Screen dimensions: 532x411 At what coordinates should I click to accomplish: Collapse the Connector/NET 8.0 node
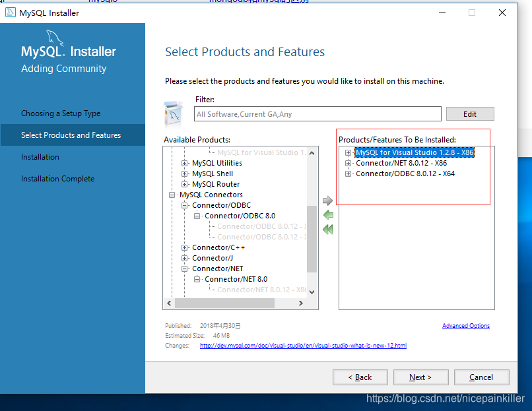click(197, 279)
